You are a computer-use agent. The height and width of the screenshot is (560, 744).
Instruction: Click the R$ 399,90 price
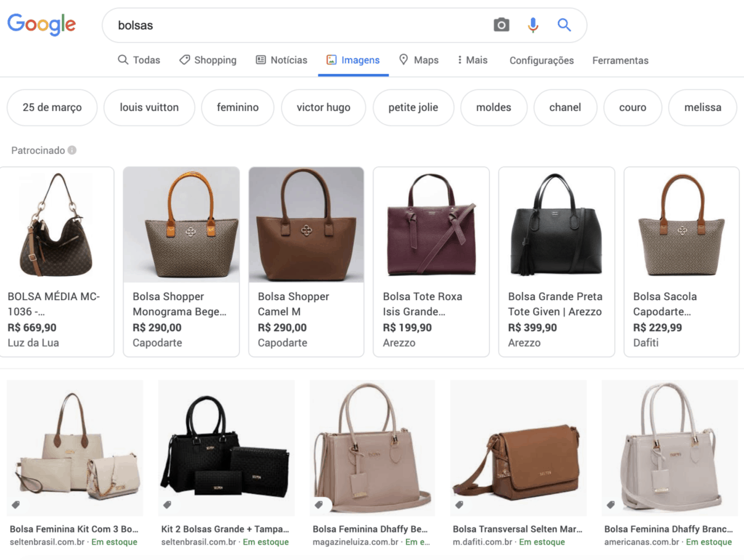(x=533, y=328)
